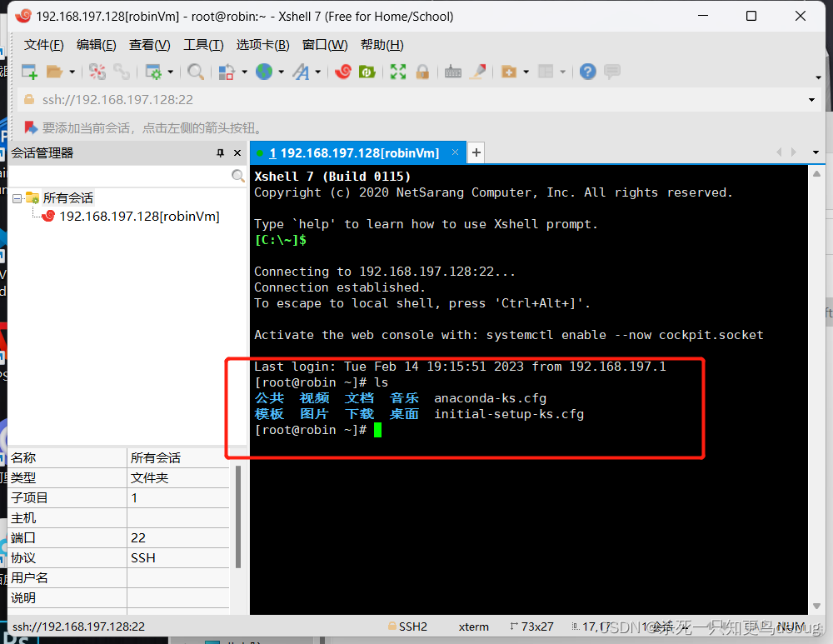Expand the toolbar overflow arrow
Image resolution: width=833 pixels, height=644 pixels.
818,77
